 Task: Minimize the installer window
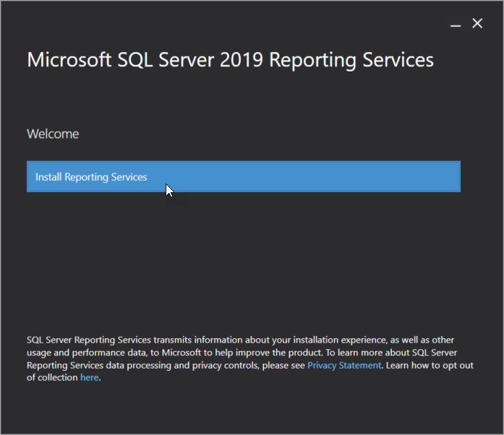456,25
